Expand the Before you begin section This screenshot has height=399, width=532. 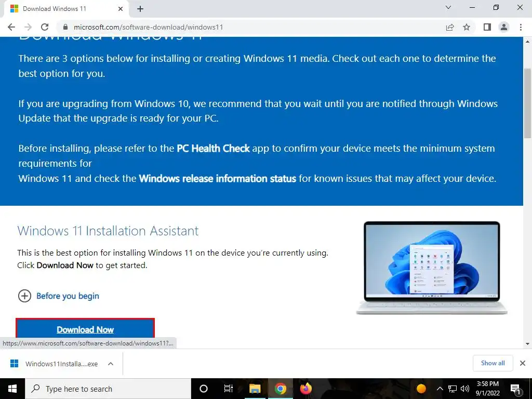coord(24,296)
